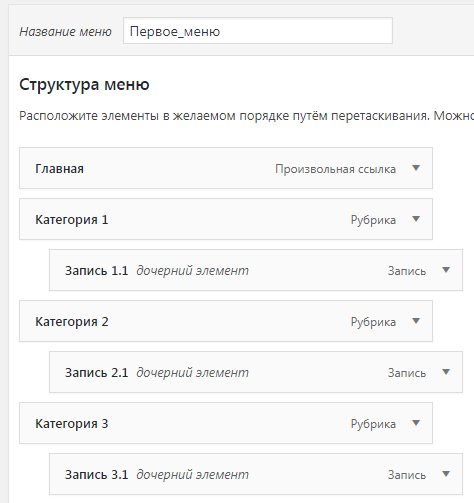Expand the Главная menu item arrow

(x=416, y=168)
